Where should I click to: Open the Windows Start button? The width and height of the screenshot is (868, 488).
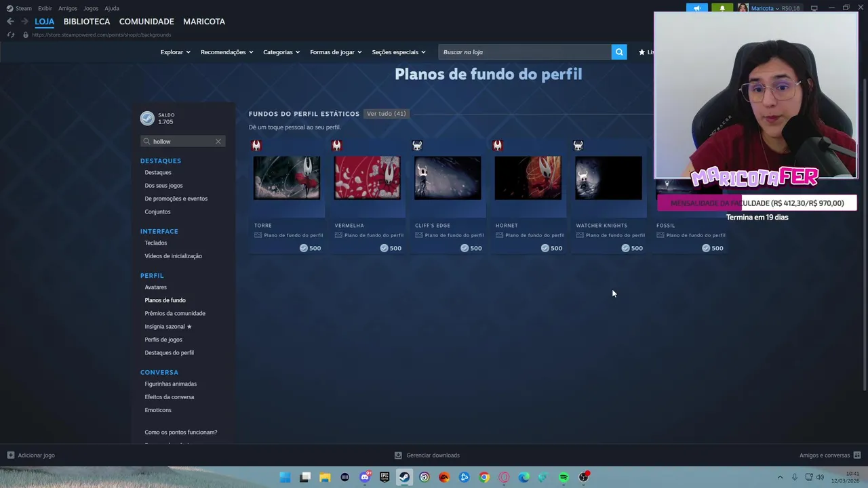(285, 477)
